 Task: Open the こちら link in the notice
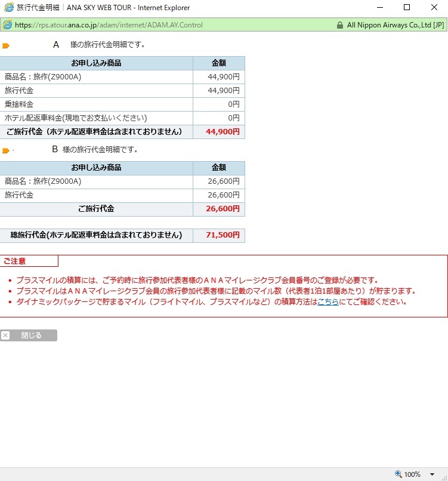coord(327,302)
